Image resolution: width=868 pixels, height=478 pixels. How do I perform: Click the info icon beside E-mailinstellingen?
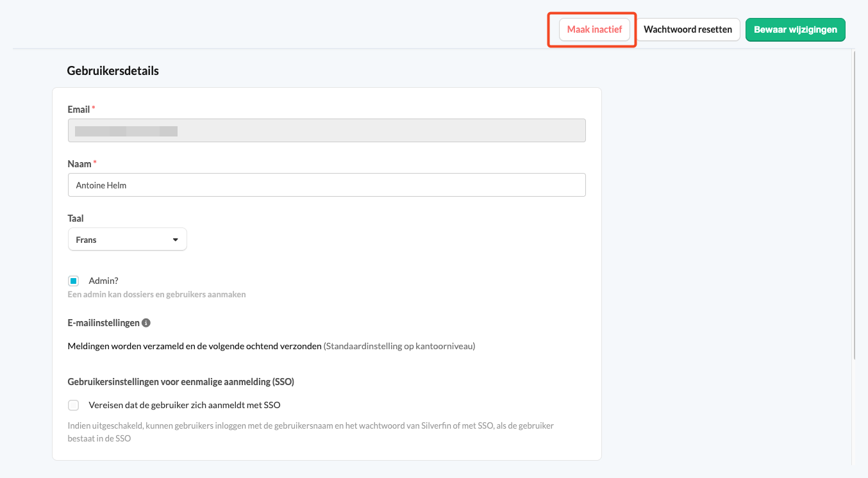click(146, 323)
